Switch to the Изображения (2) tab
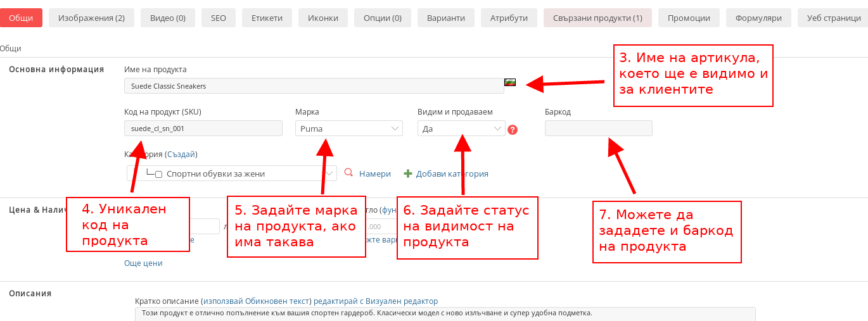Viewport: 868px width, 321px height. [91, 18]
